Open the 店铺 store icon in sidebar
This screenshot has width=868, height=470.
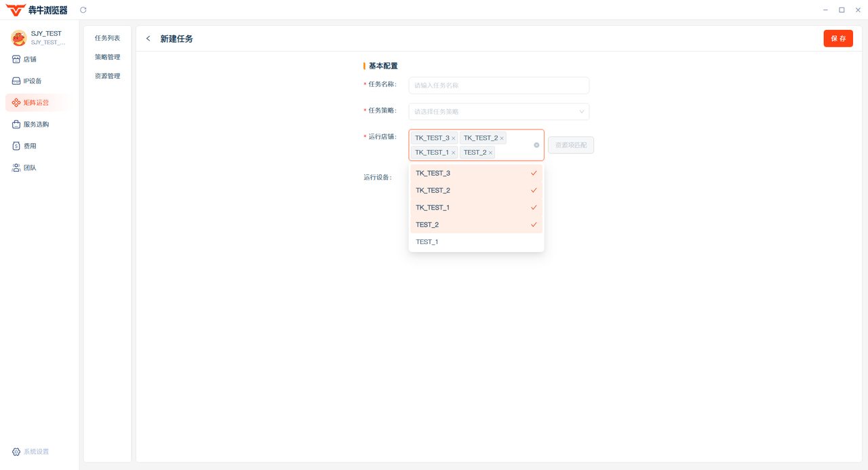click(x=16, y=59)
